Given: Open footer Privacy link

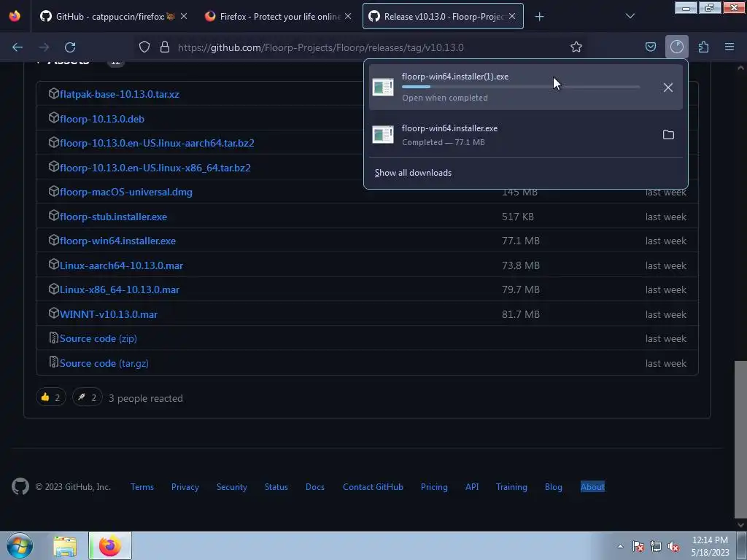Looking at the screenshot, I should coord(185,486).
